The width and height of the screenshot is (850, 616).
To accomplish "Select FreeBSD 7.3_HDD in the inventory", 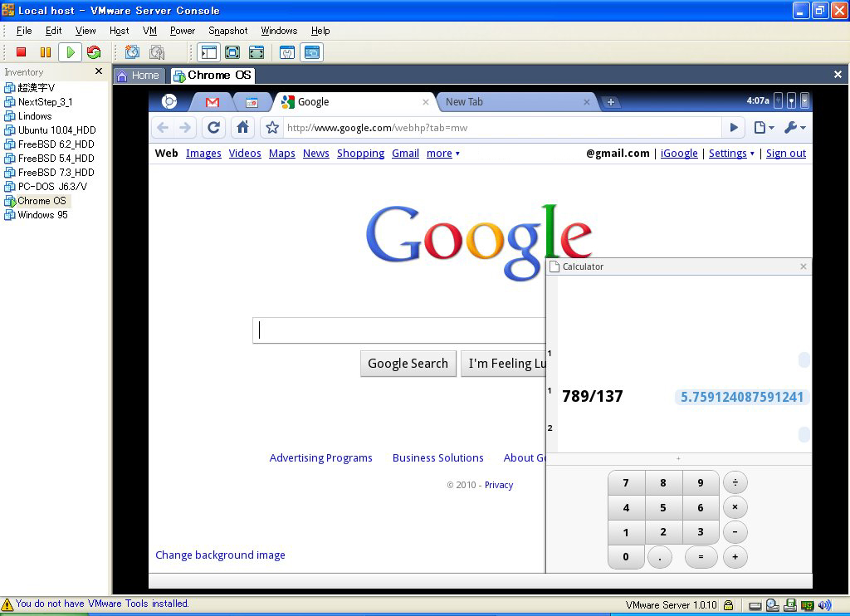I will tap(49, 173).
